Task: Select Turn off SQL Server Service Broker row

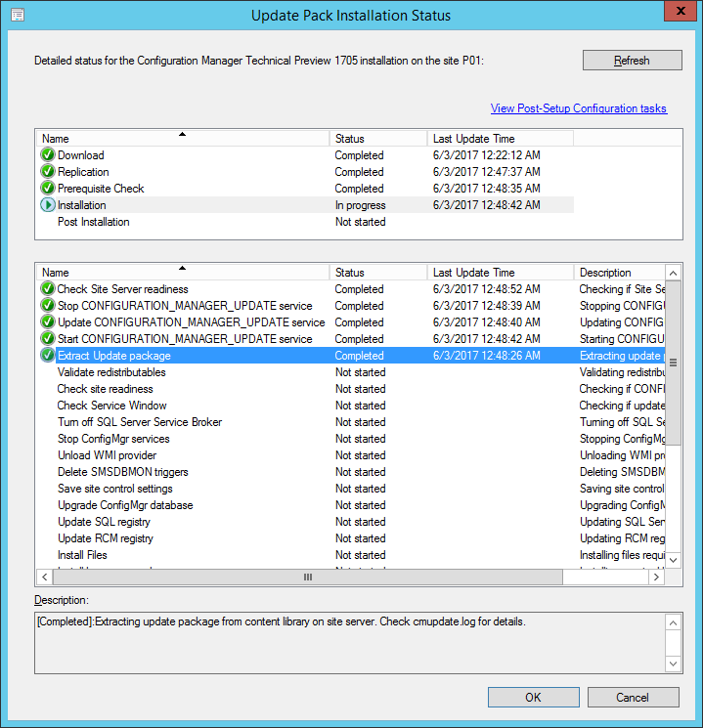Action: tap(351, 422)
